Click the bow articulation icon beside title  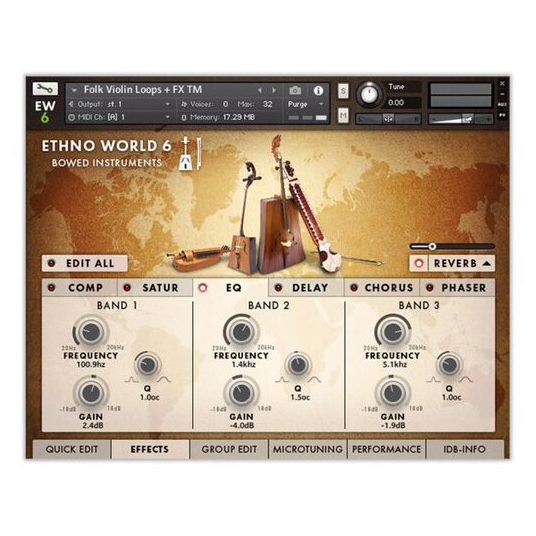pyautogui.click(x=191, y=153)
